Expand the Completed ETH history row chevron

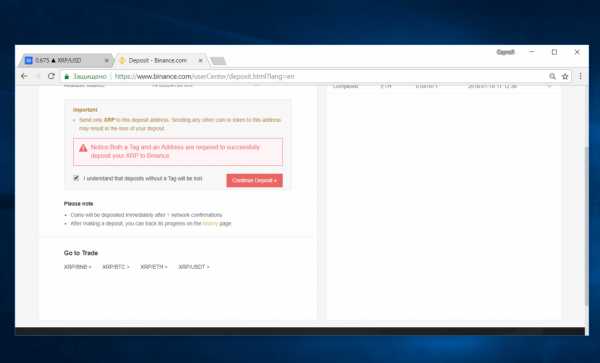[549, 86]
